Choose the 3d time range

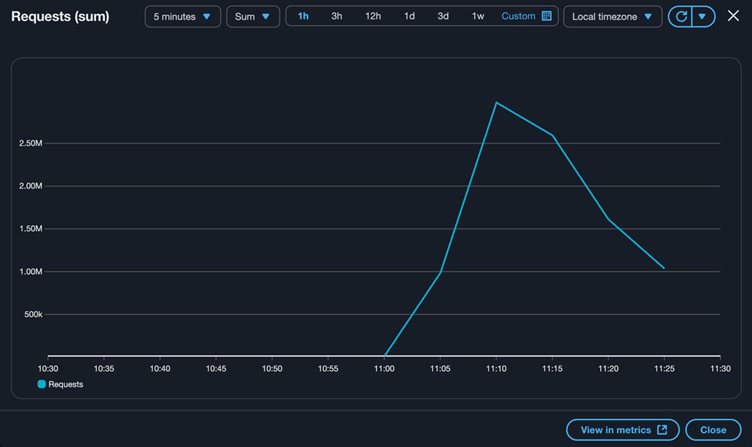[443, 17]
